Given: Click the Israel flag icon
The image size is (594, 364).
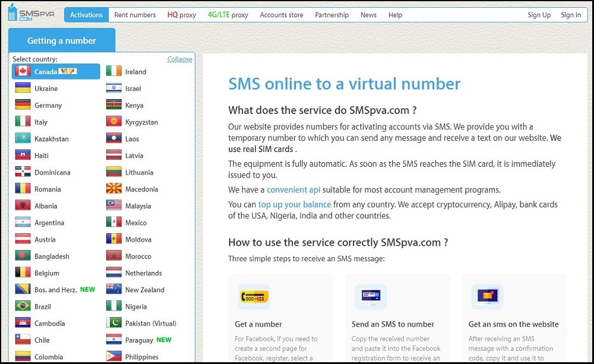Looking at the screenshot, I should [113, 88].
